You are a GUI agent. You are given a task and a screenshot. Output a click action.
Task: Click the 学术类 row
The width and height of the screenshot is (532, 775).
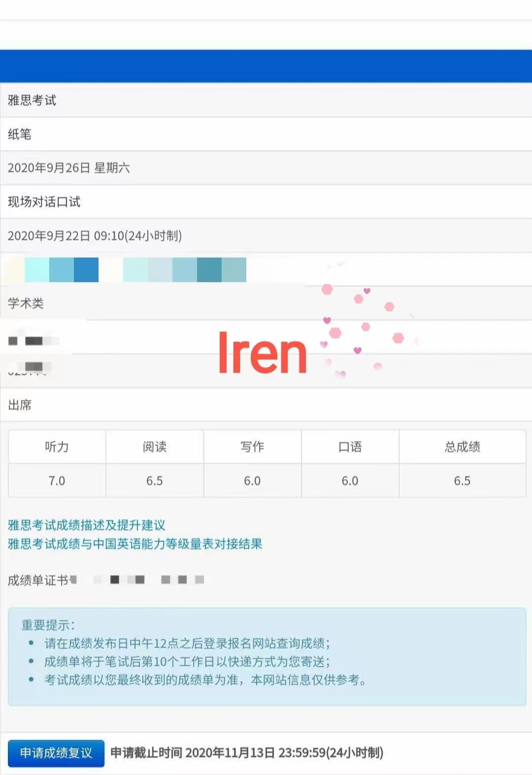pos(266,303)
